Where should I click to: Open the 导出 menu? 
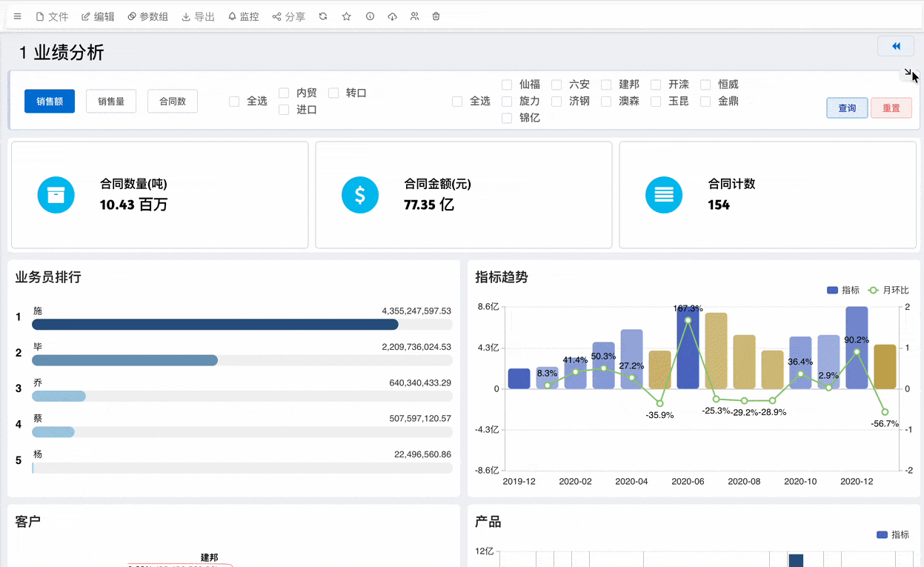click(199, 16)
